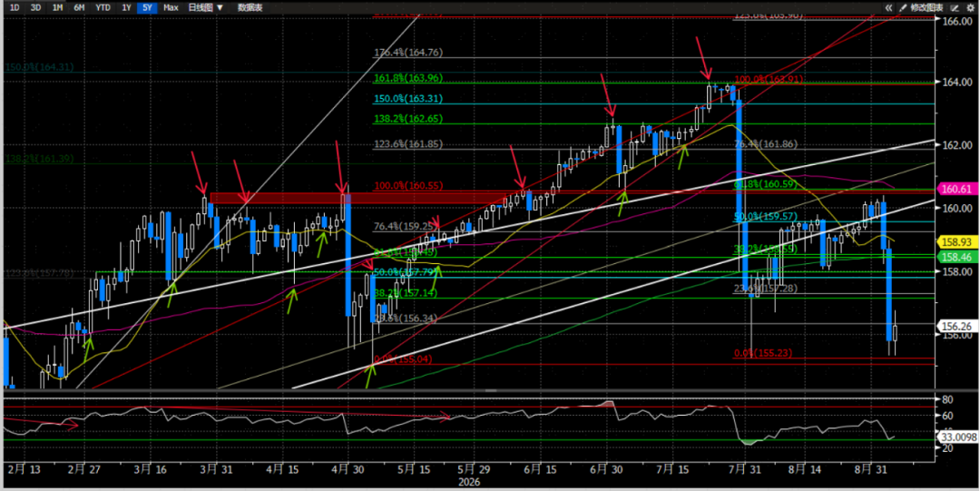Switch to 1M range

click(x=57, y=7)
